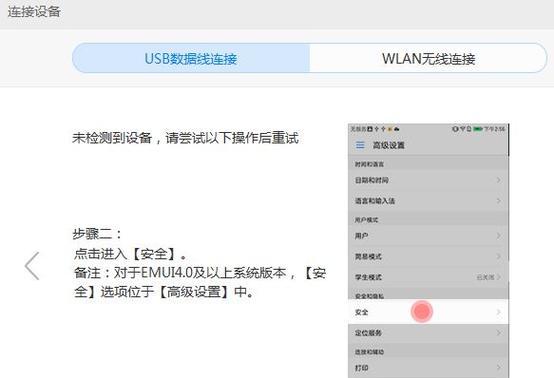Click chevron on the 用户 row
The width and height of the screenshot is (554, 378).
click(499, 236)
